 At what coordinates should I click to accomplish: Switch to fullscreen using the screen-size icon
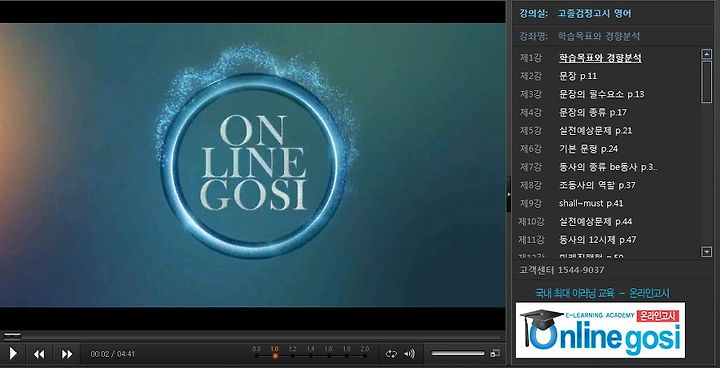click(x=495, y=353)
